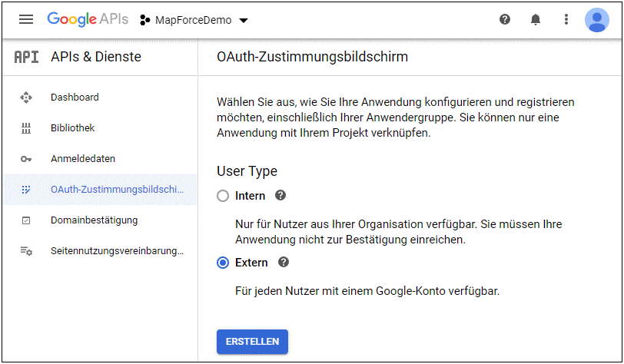The image size is (624, 364).
Task: Click the Bibliothek grid icon
Action: click(26, 128)
